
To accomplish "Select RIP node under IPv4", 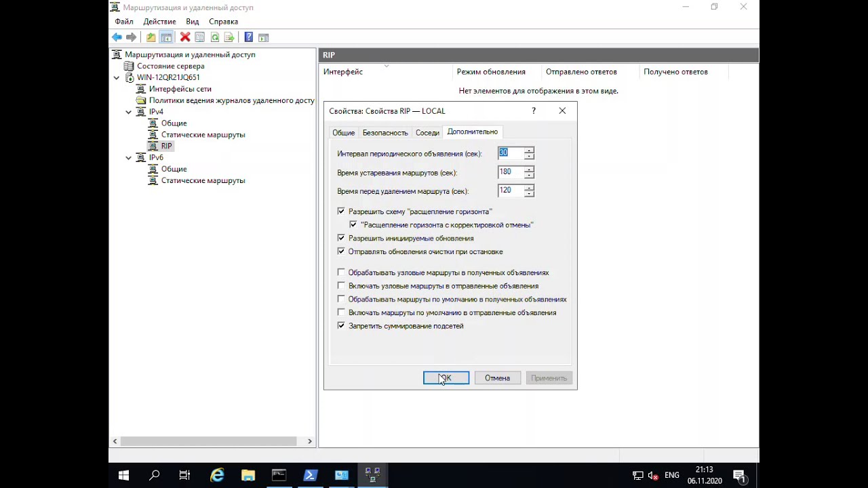I will click(x=166, y=146).
